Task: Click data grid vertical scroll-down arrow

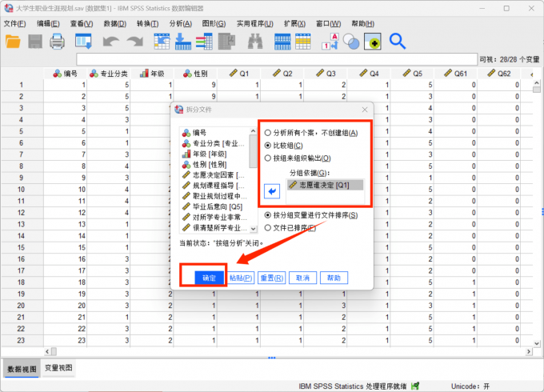Action: [536, 343]
